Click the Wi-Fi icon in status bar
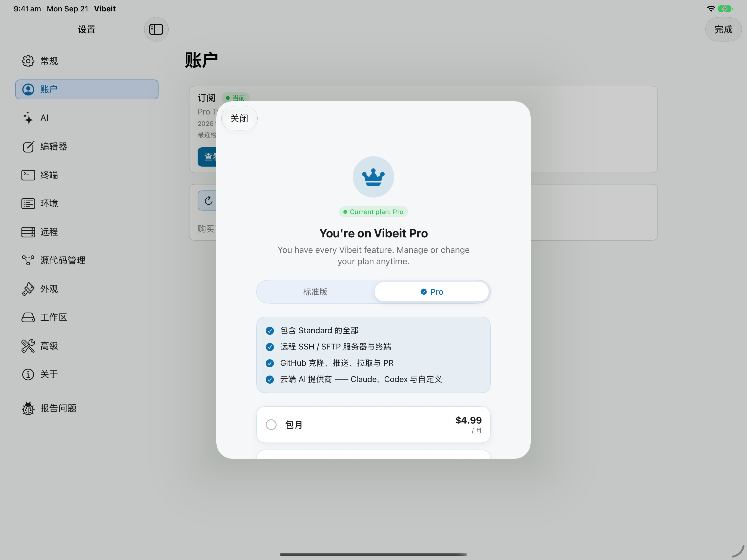This screenshot has height=560, width=747. pyautogui.click(x=711, y=9)
